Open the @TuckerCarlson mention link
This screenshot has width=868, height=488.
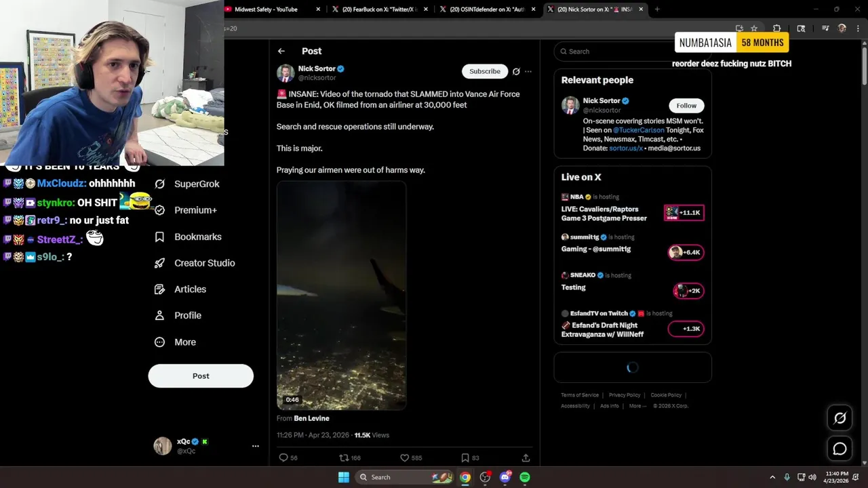click(x=639, y=130)
